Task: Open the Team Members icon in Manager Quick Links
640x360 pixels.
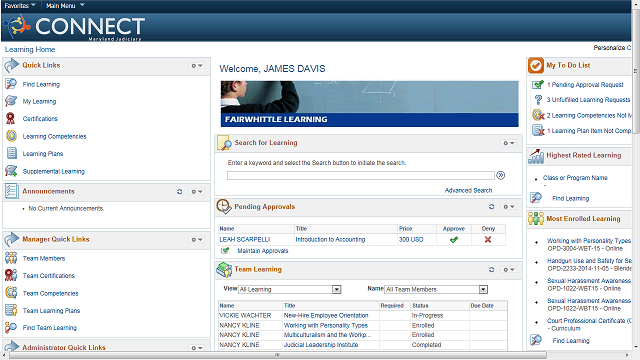Action: click(x=11, y=258)
